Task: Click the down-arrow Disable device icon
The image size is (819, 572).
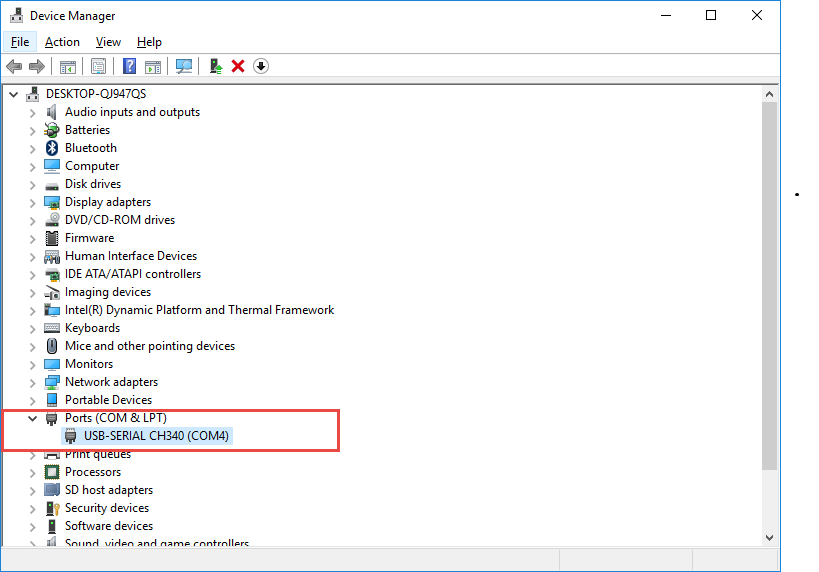Action: pyautogui.click(x=261, y=66)
